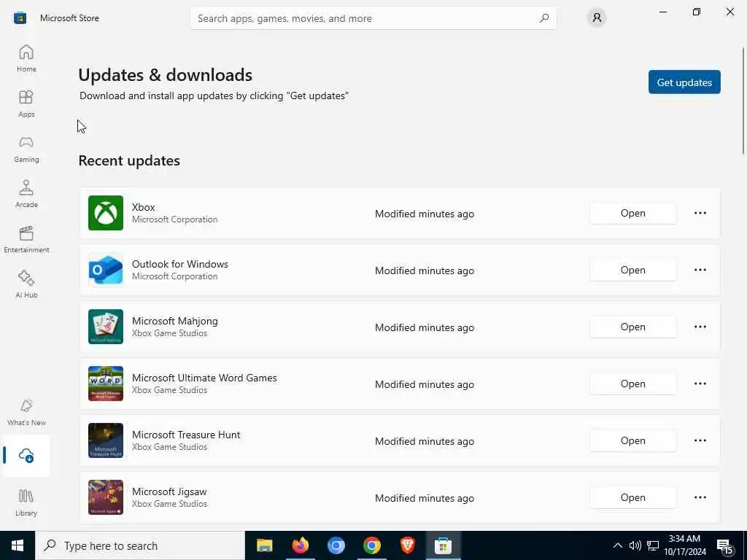The image size is (747, 560).
Task: Go to Apps in the sidebar
Action: (x=26, y=104)
